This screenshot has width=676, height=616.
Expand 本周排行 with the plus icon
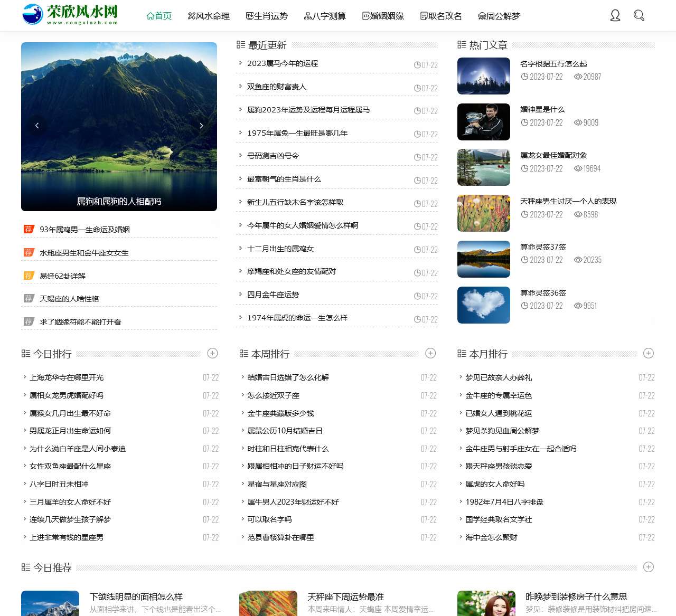tap(431, 353)
